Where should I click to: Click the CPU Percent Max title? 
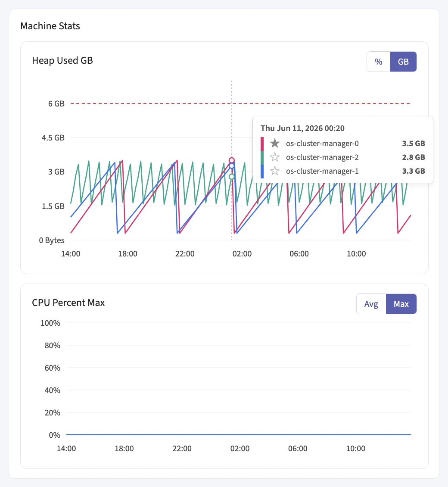[68, 303]
